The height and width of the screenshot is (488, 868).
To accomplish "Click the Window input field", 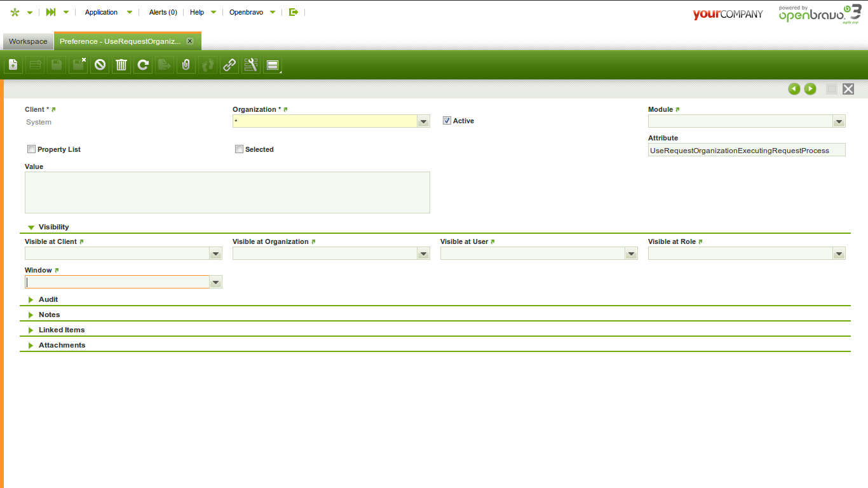I will [x=118, y=282].
